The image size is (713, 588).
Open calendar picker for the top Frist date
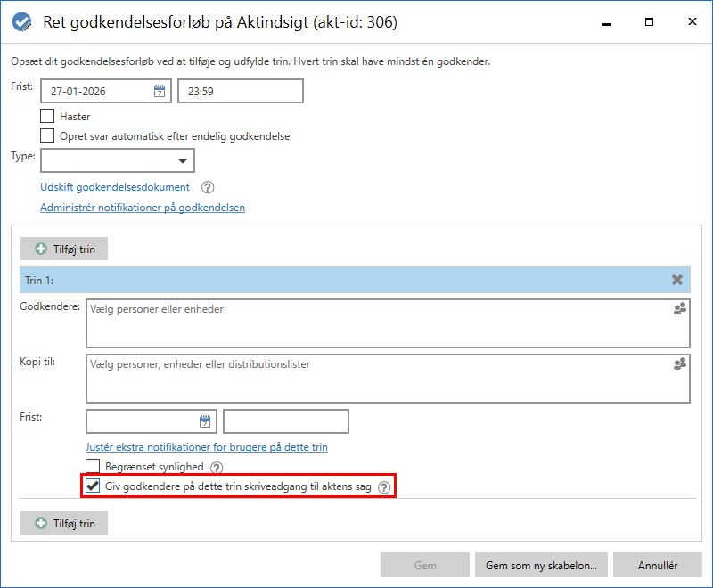pos(160,91)
